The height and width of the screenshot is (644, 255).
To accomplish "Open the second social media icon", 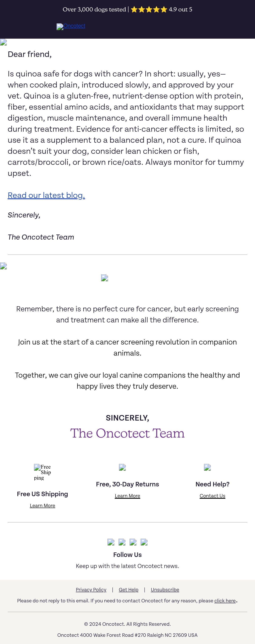I will click(122, 542).
